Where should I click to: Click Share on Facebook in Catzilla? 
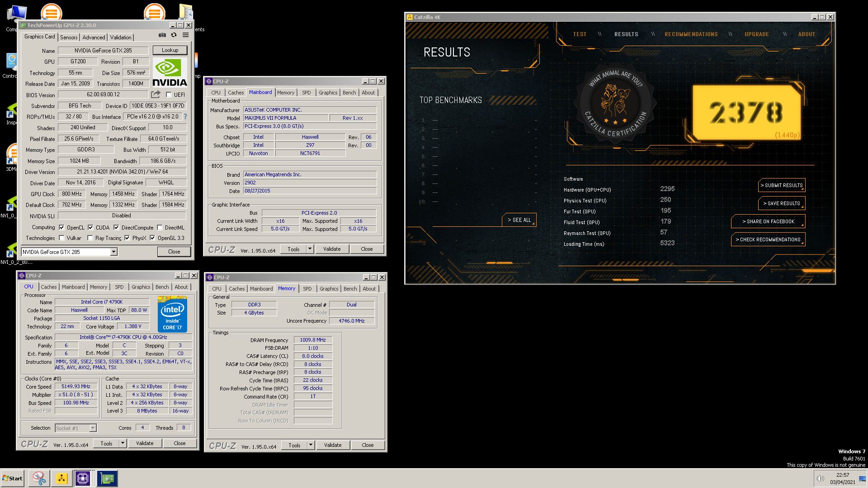pyautogui.click(x=768, y=221)
